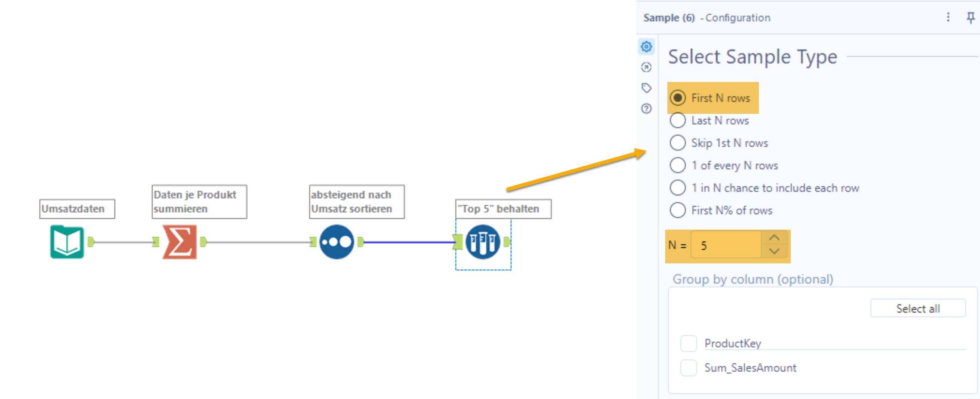Select the Sort tool "absteigend nach Umsatz sortieren"

[x=336, y=242]
